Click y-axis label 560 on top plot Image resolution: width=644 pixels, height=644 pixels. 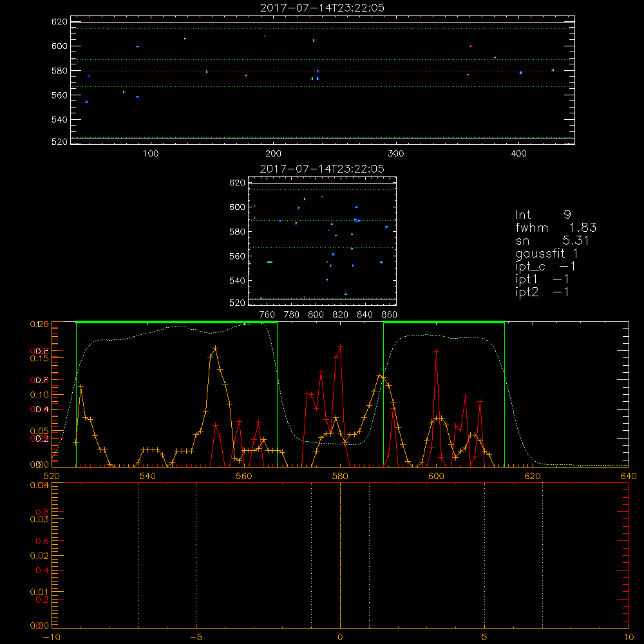coord(59,95)
